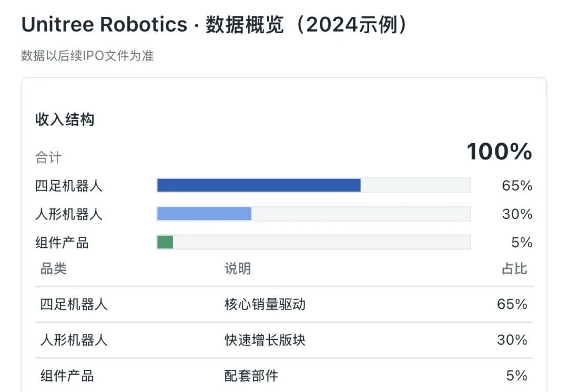Click the 核心销量驱动 description cell
The image size is (568, 392).
pos(265,304)
